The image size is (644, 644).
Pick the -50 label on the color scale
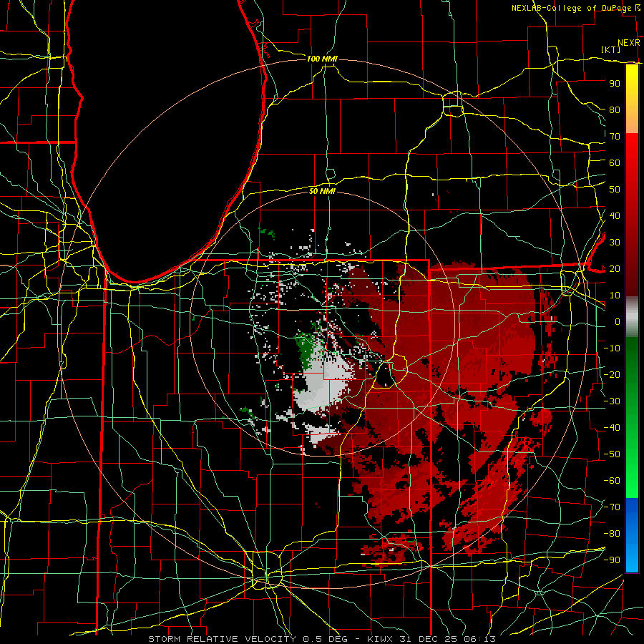tap(612, 454)
